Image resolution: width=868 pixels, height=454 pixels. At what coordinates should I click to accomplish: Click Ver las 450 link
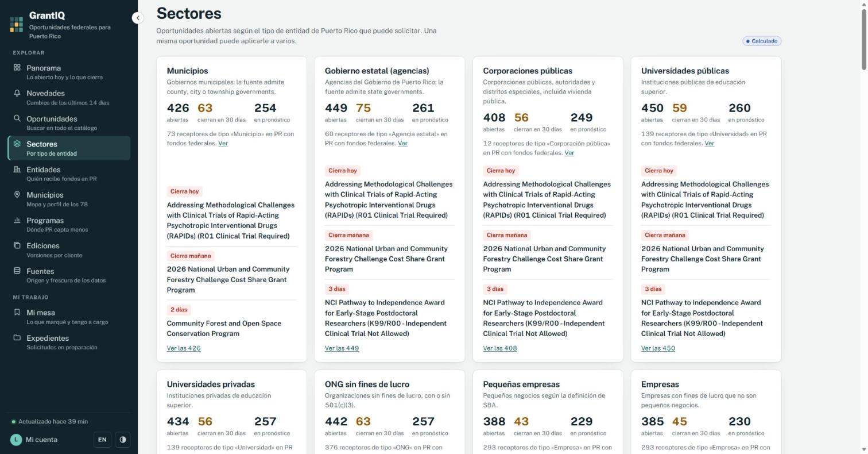tap(658, 348)
